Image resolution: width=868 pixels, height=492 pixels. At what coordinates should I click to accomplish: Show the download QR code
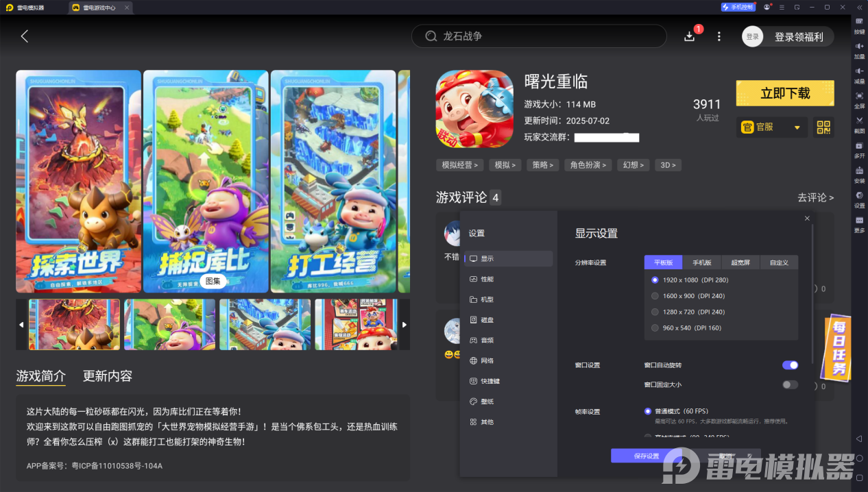[823, 127]
